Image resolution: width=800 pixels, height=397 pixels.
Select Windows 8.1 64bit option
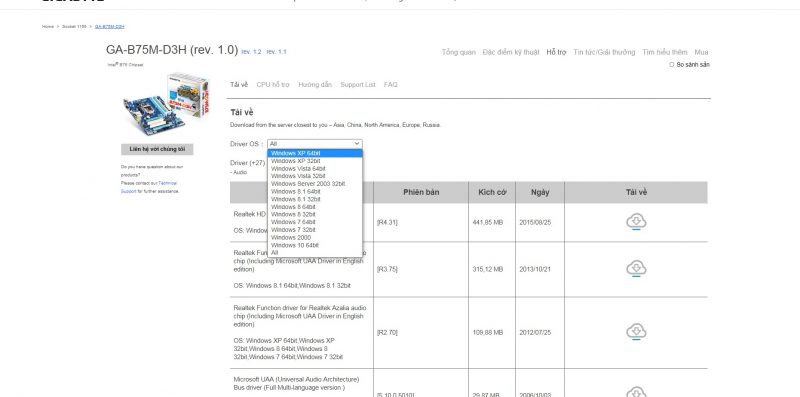point(315,191)
